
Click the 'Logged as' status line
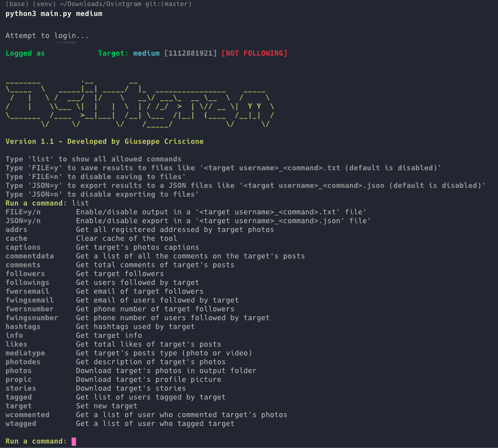coord(25,53)
